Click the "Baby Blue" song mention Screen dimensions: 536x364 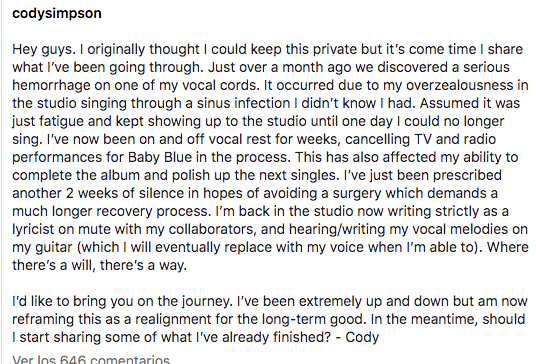tap(160, 158)
